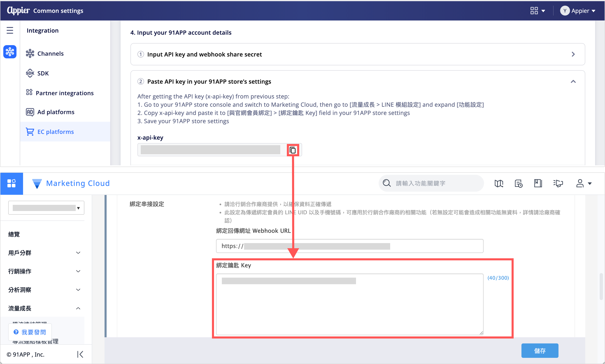Click the 綁定串接設定 label
This screenshot has width=605, height=364.
coord(147,204)
